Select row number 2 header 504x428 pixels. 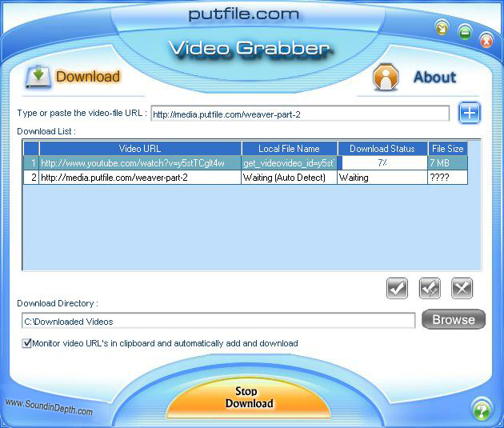31,178
